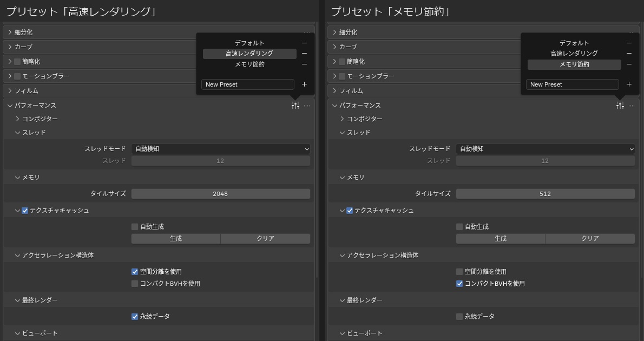
Task: Click クリア button in the right panel
Action: click(590, 239)
